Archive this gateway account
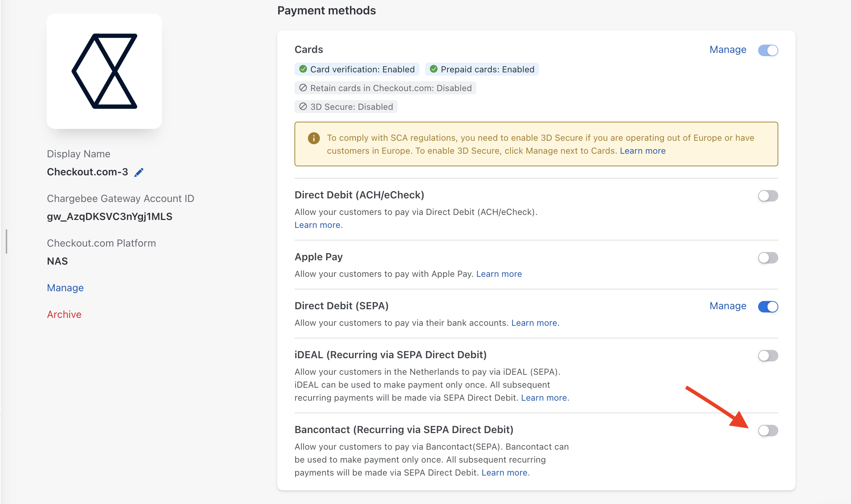This screenshot has height=504, width=851. coord(64,315)
